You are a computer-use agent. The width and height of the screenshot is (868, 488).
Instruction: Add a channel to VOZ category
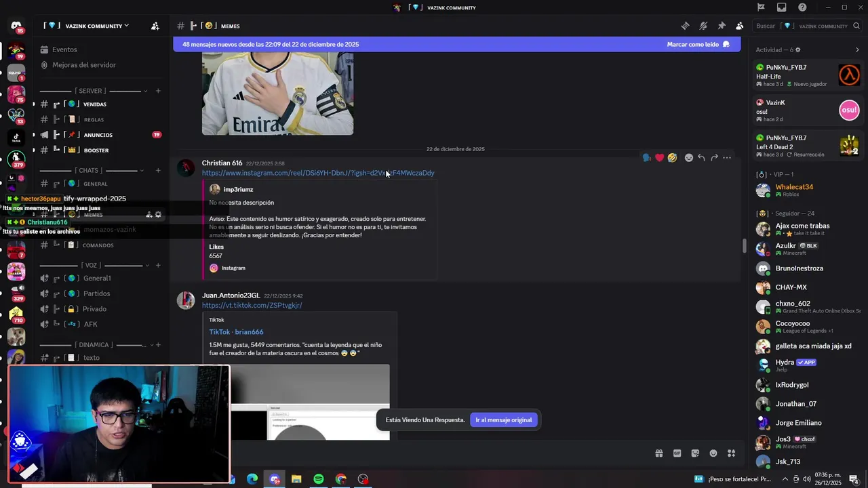tap(158, 265)
